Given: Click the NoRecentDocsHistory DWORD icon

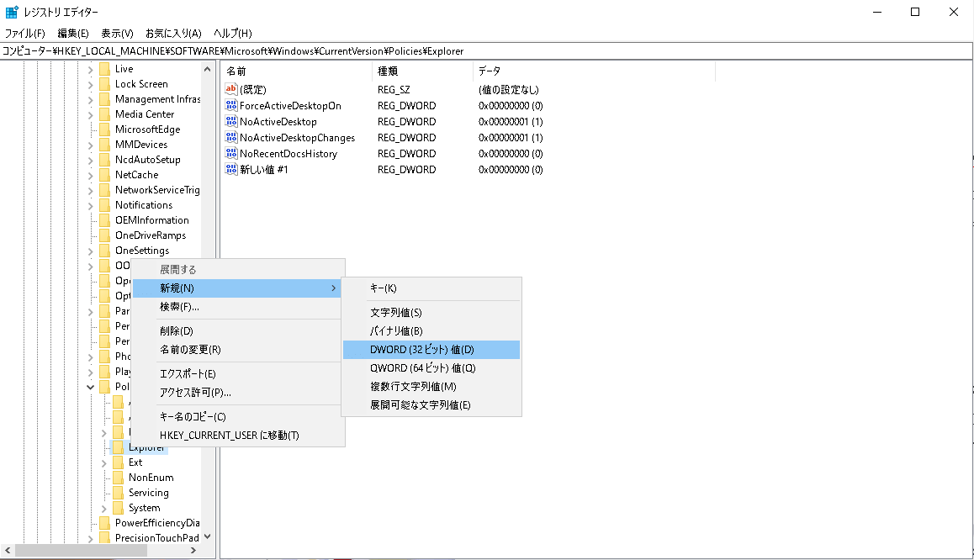Looking at the screenshot, I should tap(230, 153).
